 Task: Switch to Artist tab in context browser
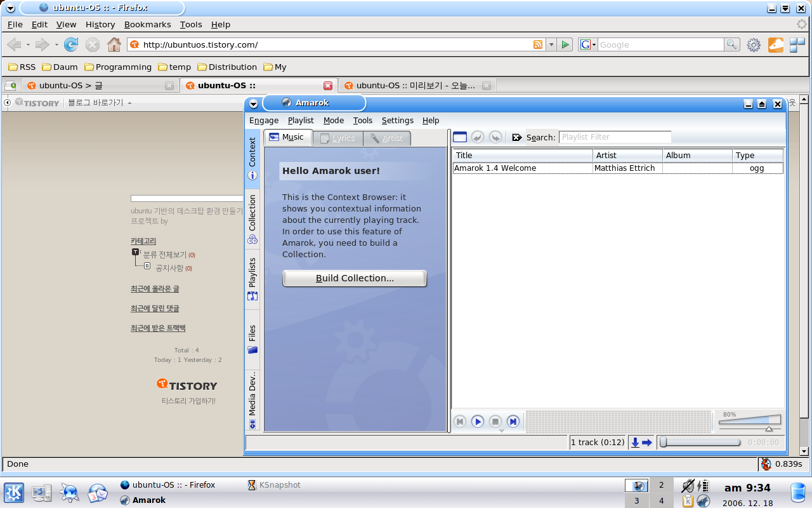coord(388,138)
